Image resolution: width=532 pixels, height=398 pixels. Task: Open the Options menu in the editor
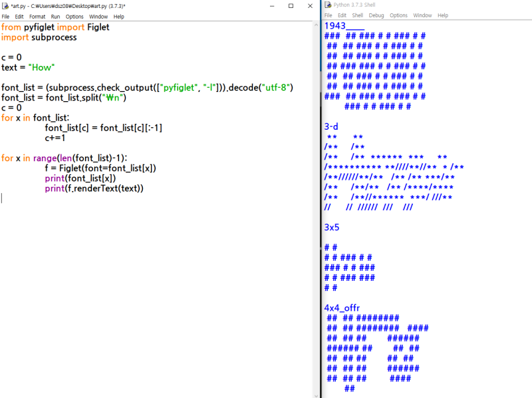coord(74,17)
